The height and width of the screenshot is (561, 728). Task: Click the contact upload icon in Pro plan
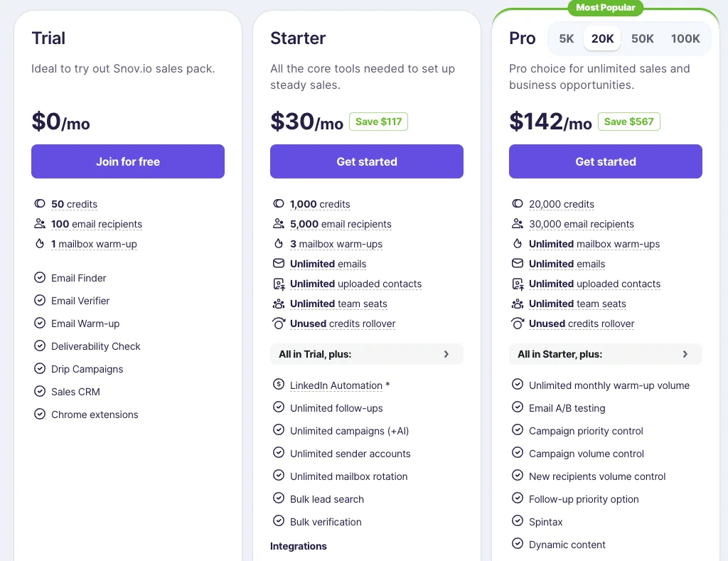[x=518, y=283]
